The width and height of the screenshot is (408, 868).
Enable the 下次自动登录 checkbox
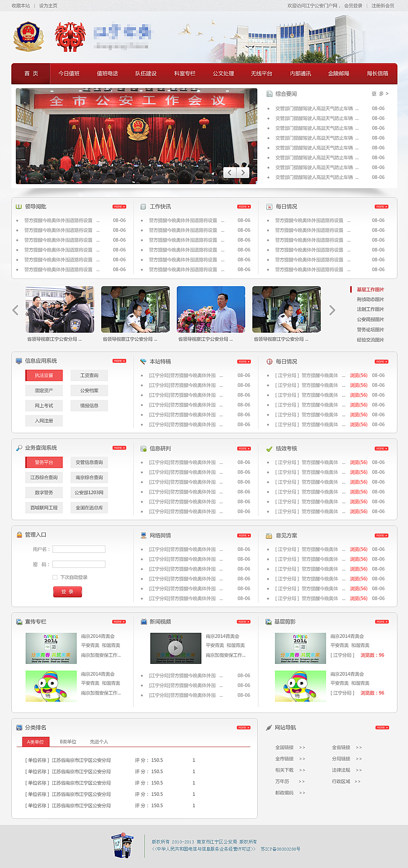click(55, 577)
